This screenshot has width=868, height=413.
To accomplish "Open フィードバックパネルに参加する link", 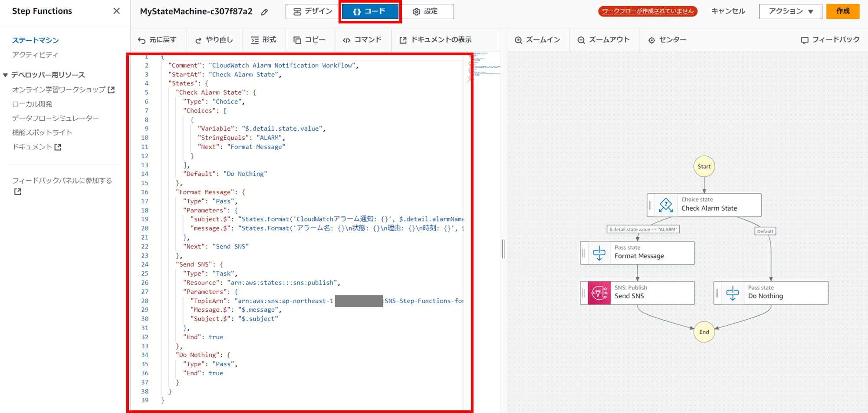I will pos(62,180).
